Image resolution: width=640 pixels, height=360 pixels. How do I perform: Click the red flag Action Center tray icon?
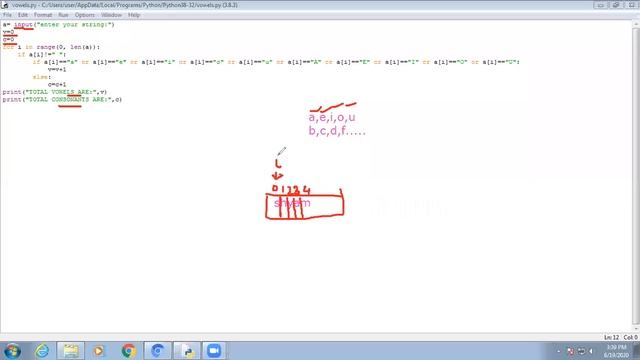[x=571, y=351]
